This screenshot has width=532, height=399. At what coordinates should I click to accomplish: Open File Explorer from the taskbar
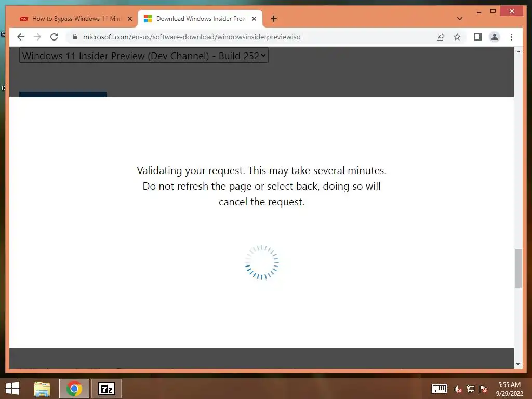tap(42, 389)
